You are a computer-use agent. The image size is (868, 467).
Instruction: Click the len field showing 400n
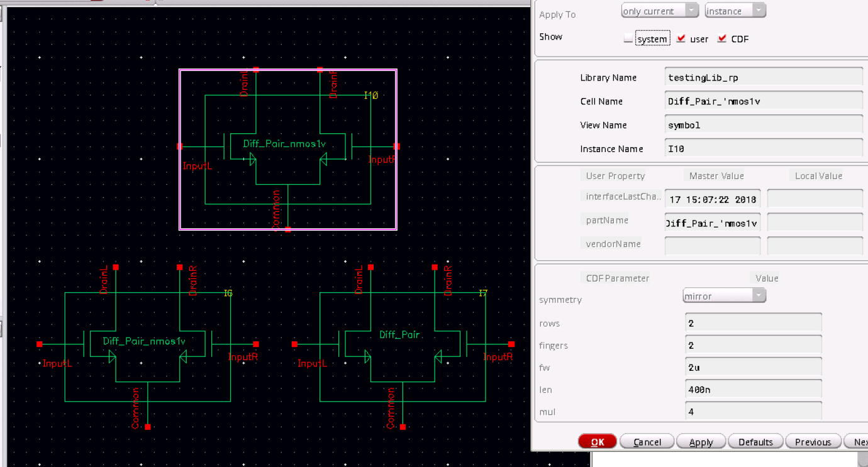tap(753, 389)
